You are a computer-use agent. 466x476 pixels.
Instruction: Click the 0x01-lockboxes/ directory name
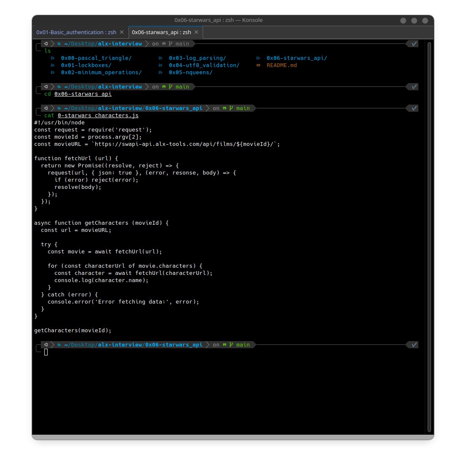click(86, 65)
